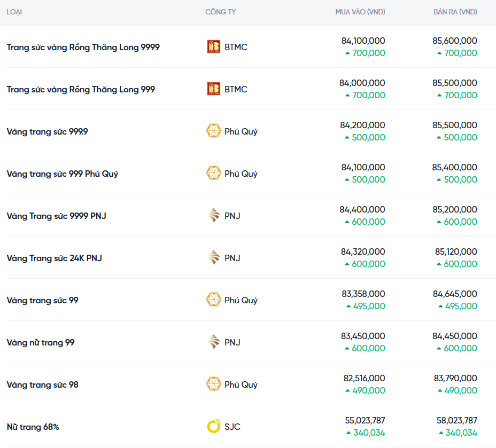This screenshot has width=496, height=448.
Task: Click the 58,023,787 sell price for Nữ trang 68%
Action: point(456,420)
